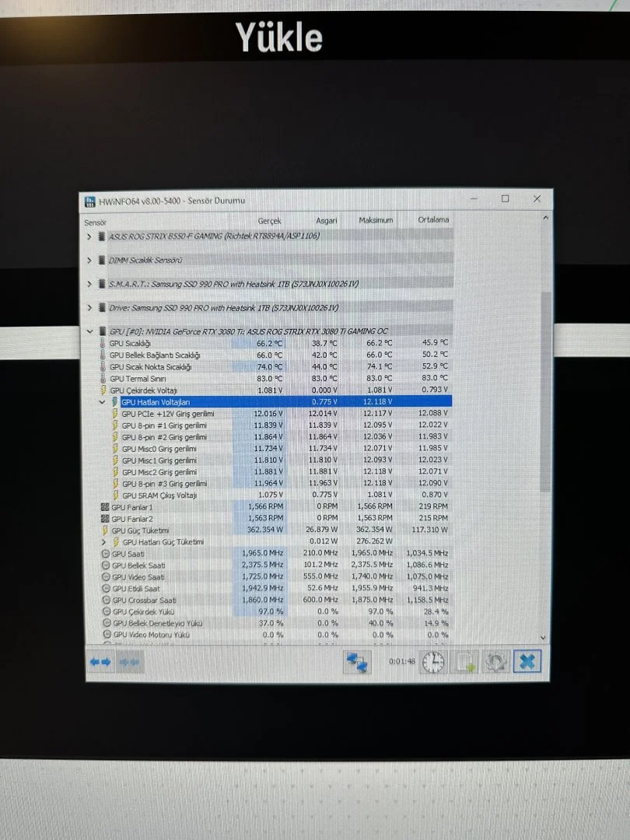
Task: Minimize the HWiNFO64 sensor window
Action: coord(474,199)
